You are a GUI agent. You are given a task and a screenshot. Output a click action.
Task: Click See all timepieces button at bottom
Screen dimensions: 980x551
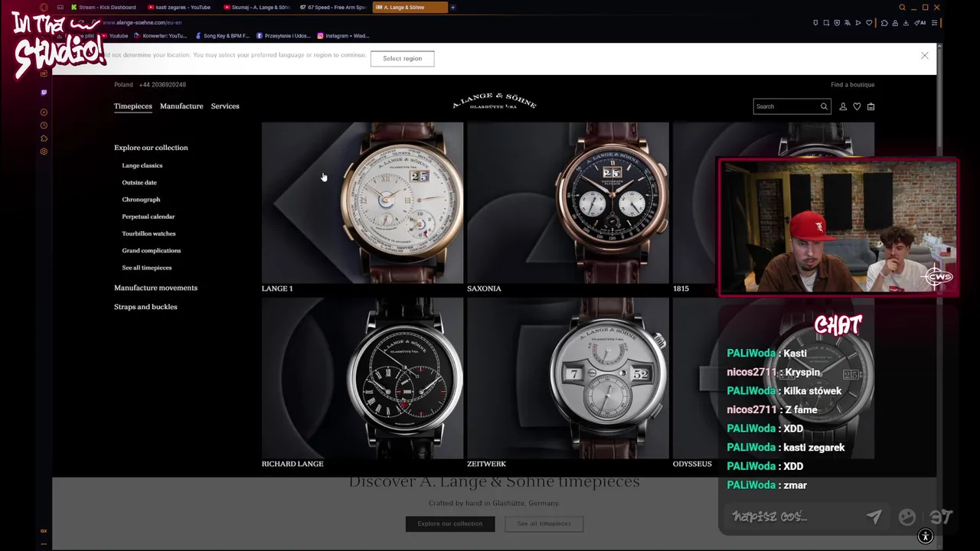point(544,523)
